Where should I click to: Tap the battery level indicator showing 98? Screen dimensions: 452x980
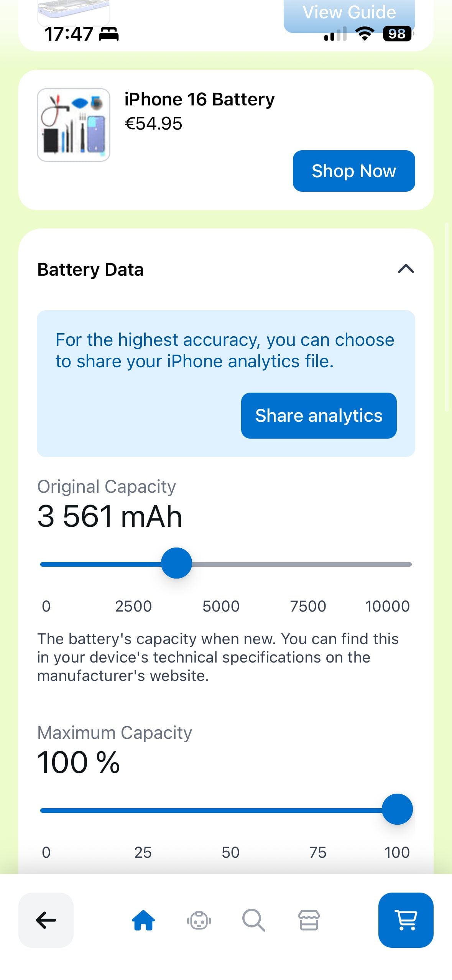click(x=397, y=34)
